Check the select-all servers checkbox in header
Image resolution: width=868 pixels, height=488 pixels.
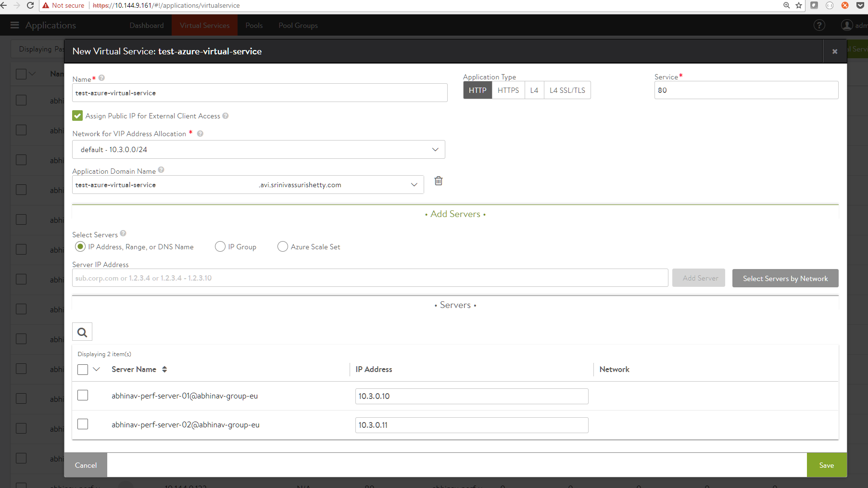(x=83, y=370)
